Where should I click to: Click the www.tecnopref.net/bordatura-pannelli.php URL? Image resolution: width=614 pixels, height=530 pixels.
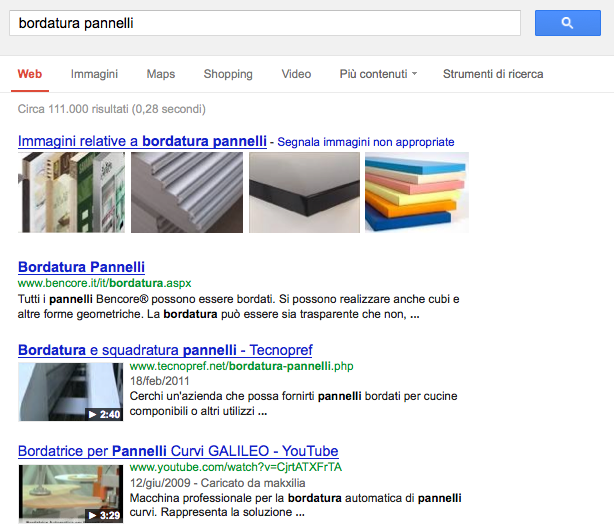(242, 366)
